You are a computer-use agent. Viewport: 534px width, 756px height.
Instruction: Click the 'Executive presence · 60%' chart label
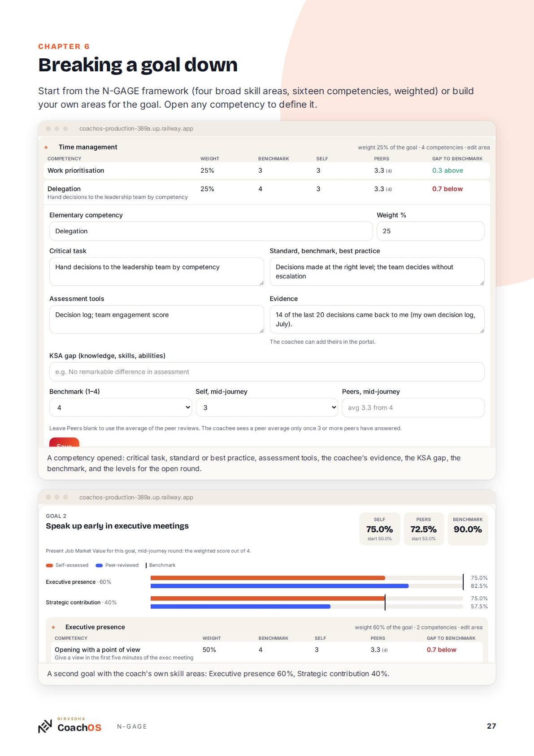78,582
